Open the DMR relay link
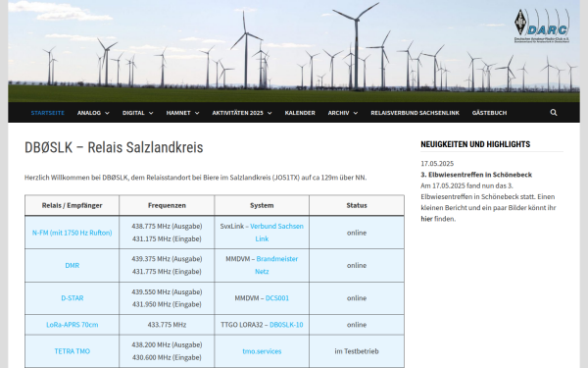This screenshot has height=368, width=588. click(72, 265)
